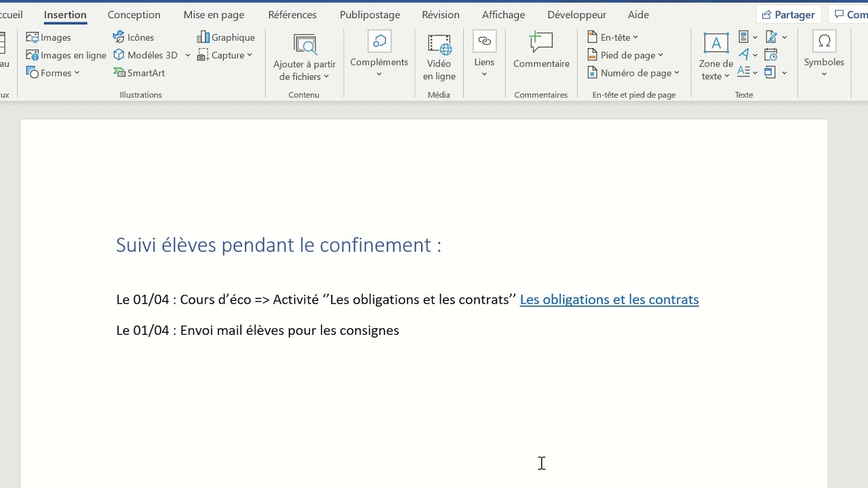The height and width of the screenshot is (488, 868).
Task: Insert a signature line
Action: tap(771, 37)
